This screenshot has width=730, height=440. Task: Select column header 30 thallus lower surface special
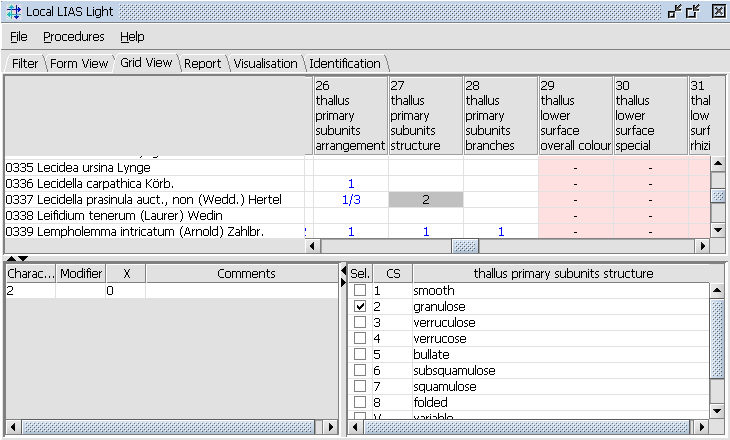[651, 115]
